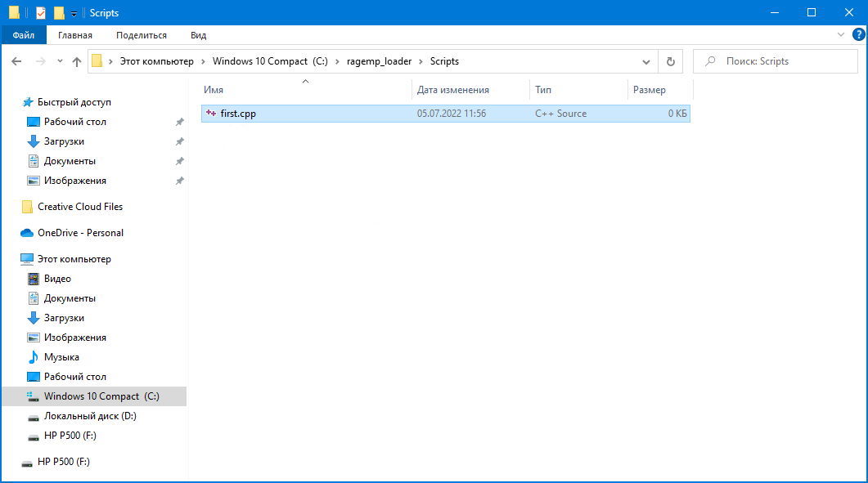The width and height of the screenshot is (868, 483).
Task: Select Этот компьютер in the navigation pane
Action: [74, 259]
